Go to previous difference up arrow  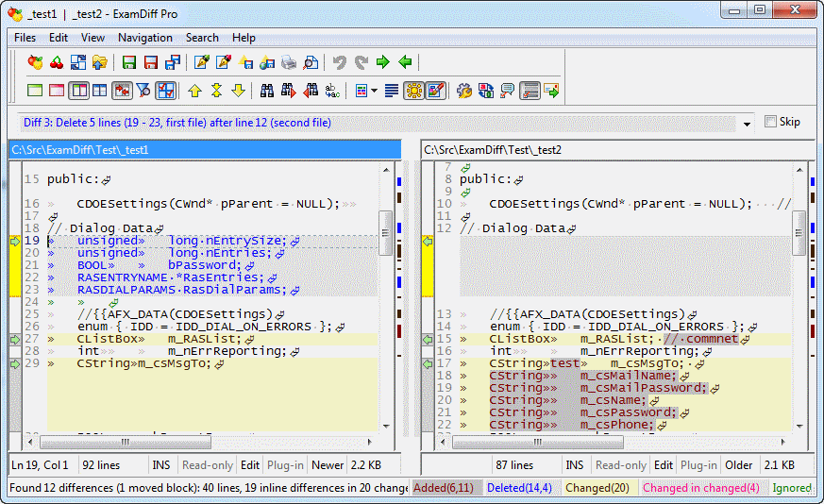(195, 91)
